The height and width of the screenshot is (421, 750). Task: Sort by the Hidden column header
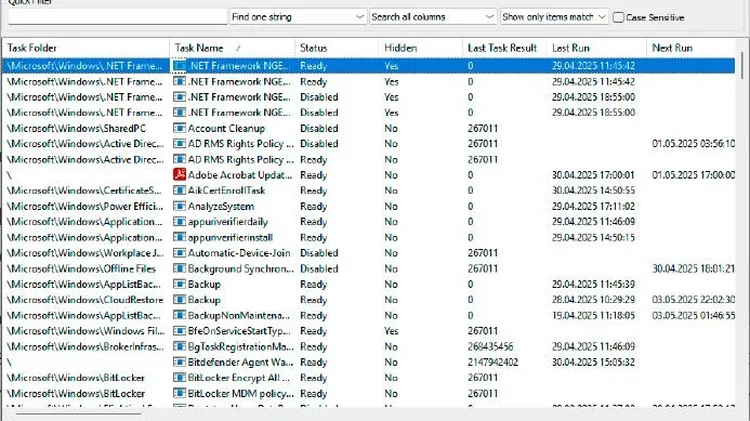[420, 48]
